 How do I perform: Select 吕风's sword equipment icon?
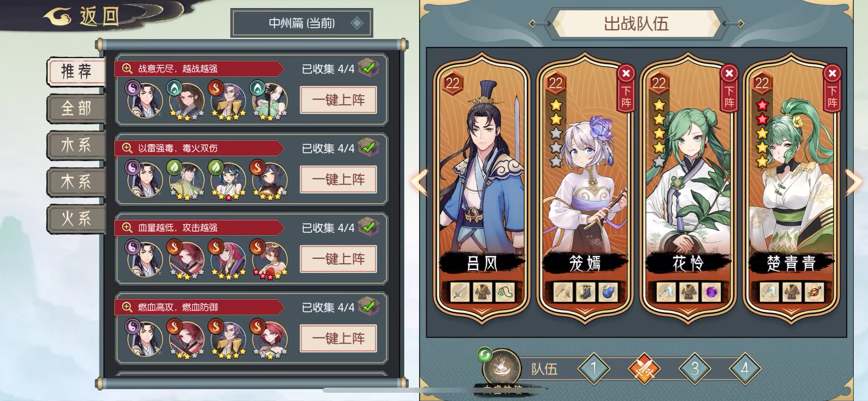tap(459, 292)
